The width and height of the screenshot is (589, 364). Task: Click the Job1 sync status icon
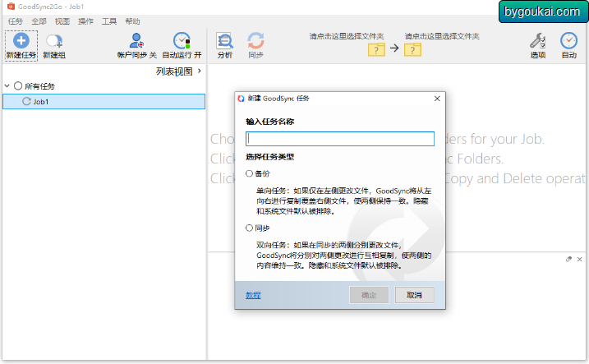coord(26,101)
